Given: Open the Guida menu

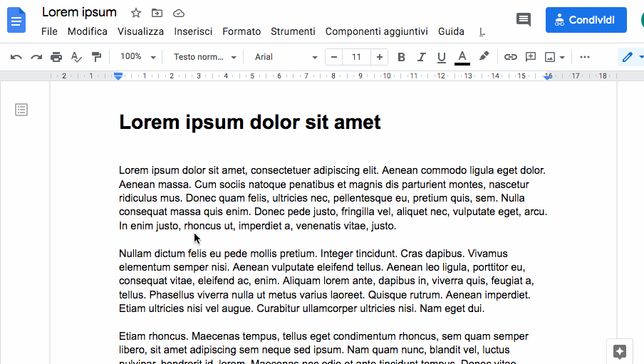Looking at the screenshot, I should coord(451,31).
